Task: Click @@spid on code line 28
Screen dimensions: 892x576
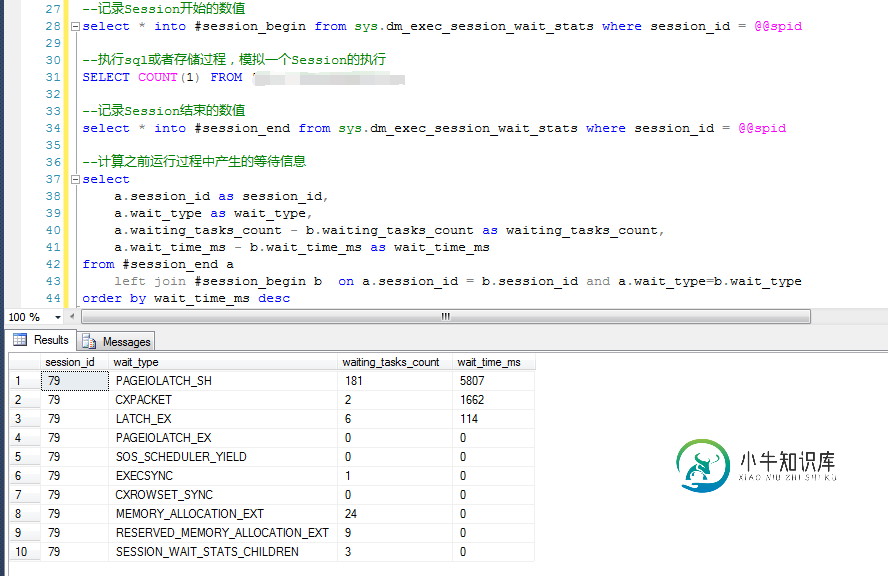Action: pyautogui.click(x=778, y=26)
